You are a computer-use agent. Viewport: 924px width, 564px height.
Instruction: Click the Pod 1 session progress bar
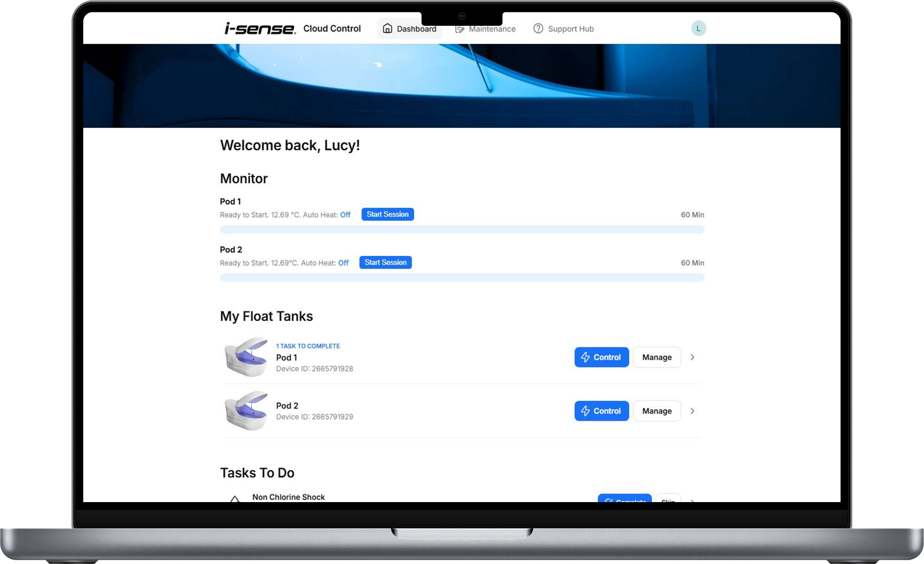point(462,230)
